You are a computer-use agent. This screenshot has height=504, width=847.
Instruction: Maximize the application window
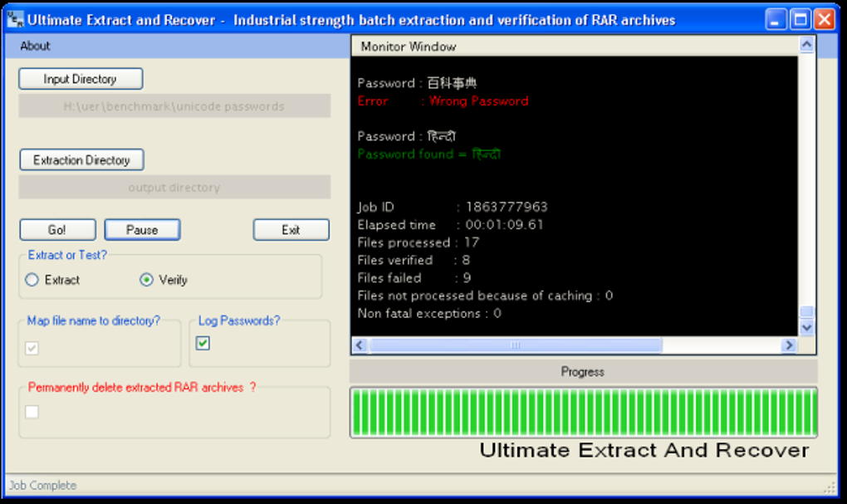[800, 20]
